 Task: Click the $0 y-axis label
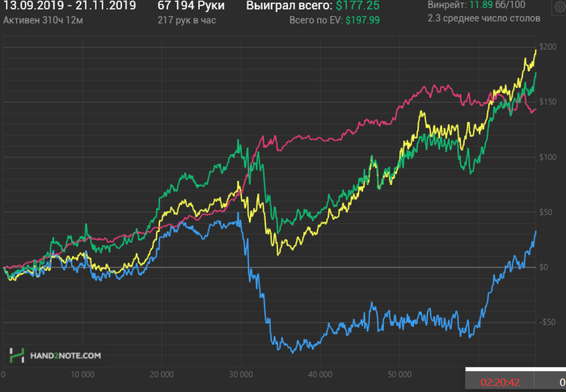click(x=543, y=267)
